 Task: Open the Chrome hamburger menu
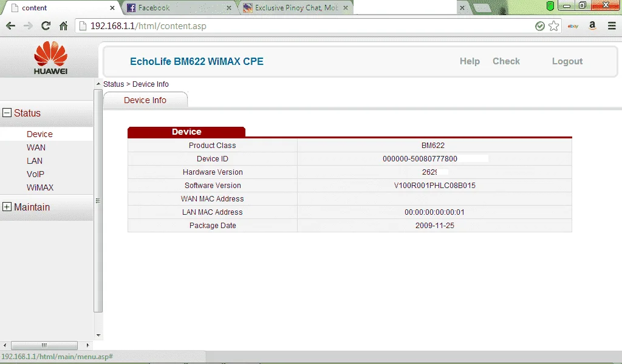coord(612,26)
